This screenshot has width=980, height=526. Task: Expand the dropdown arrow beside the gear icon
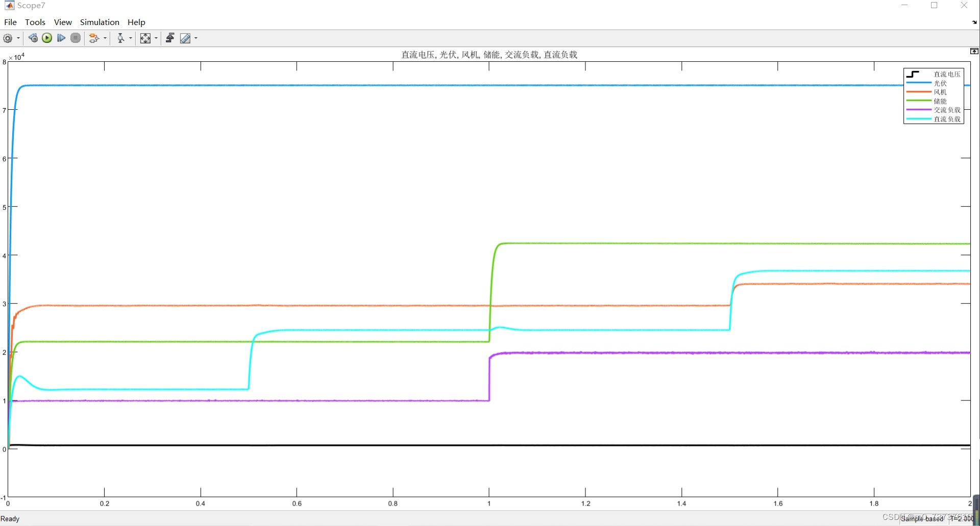tap(18, 38)
